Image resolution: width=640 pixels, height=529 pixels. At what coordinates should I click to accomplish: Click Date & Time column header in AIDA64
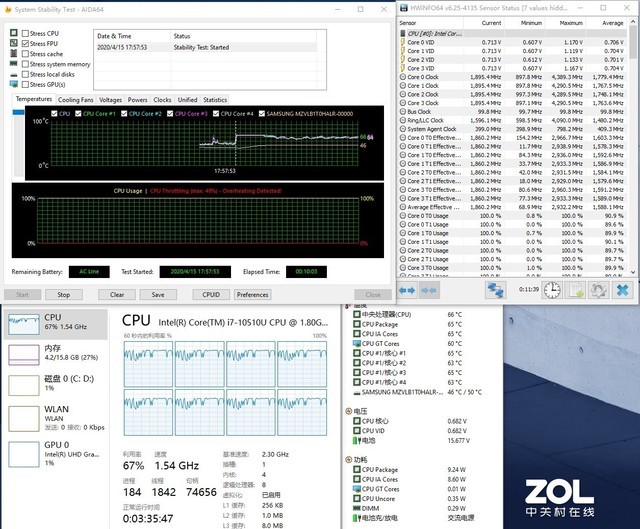pyautogui.click(x=132, y=36)
